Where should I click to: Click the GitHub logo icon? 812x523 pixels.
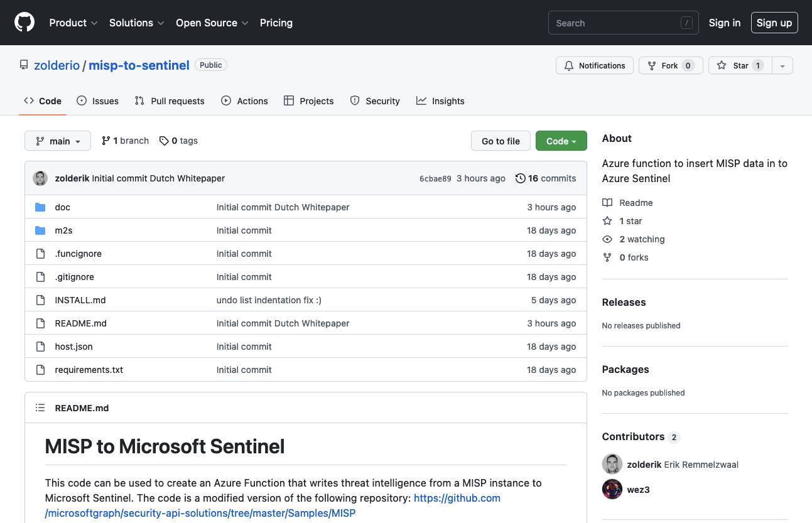coord(24,23)
